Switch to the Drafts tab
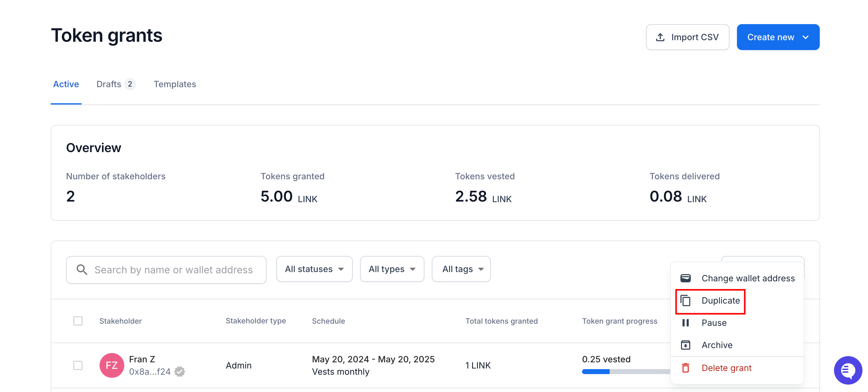Viewport: 868px width, 392px height. coord(116,84)
